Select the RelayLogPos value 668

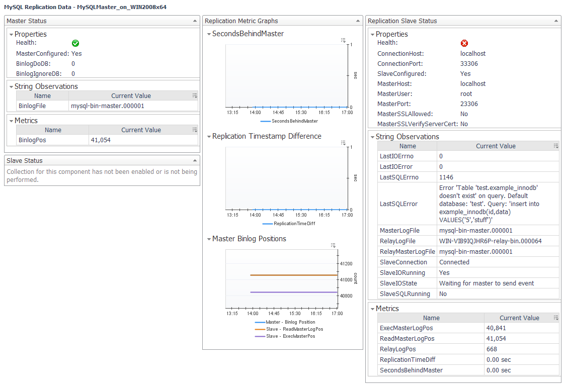[492, 349]
